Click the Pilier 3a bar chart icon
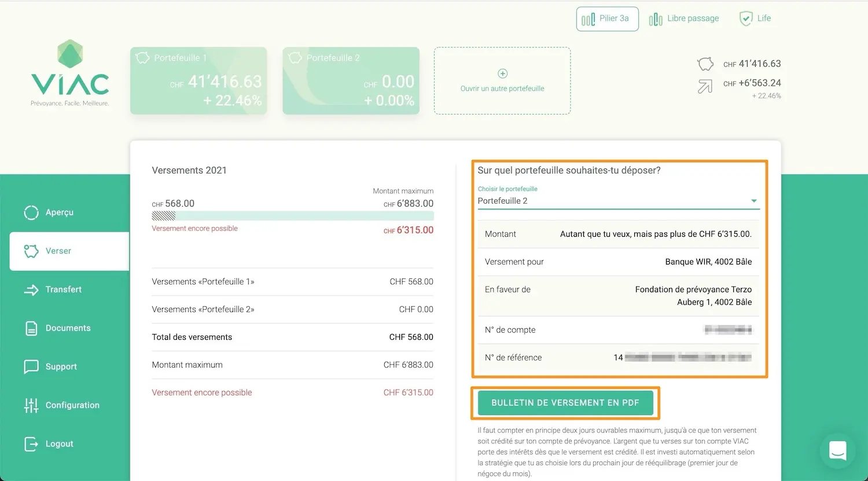This screenshot has height=481, width=868. point(588,19)
